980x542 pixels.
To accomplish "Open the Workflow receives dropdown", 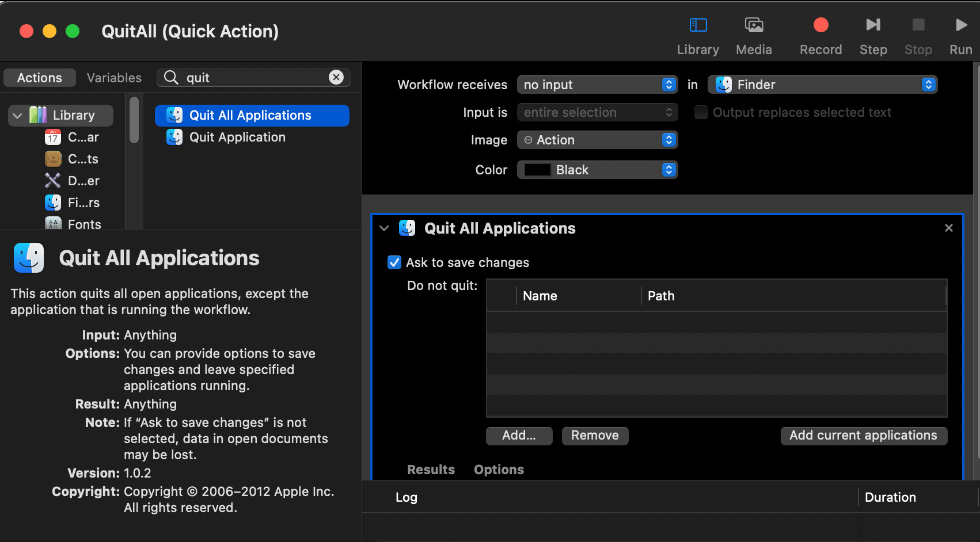I will (597, 85).
